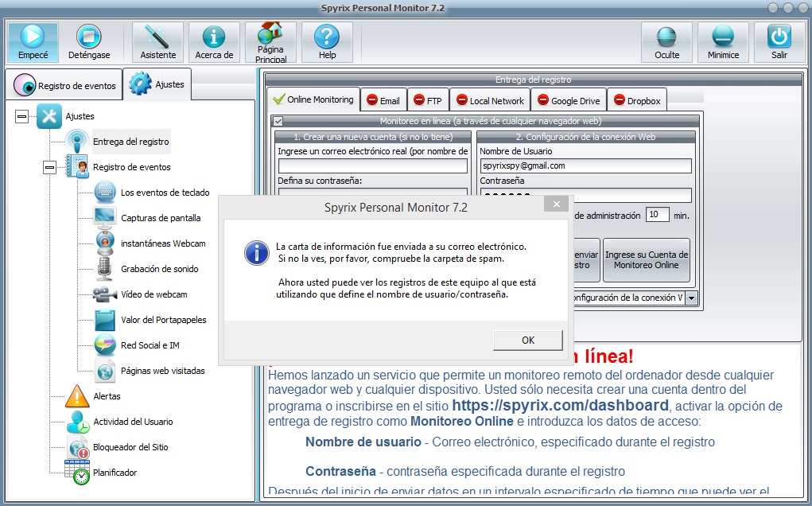
Task: Collapse the Ajustes tree root
Action: 21,116
